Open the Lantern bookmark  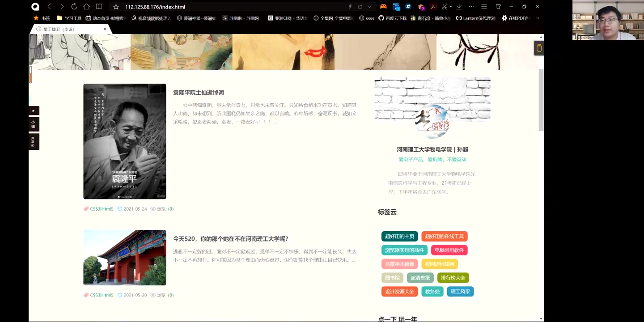pos(476,18)
